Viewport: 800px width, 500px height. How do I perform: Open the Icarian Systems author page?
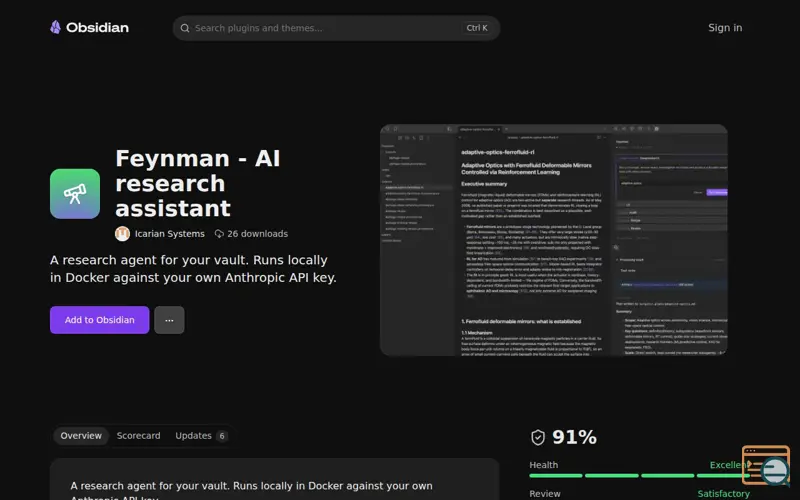(x=169, y=234)
